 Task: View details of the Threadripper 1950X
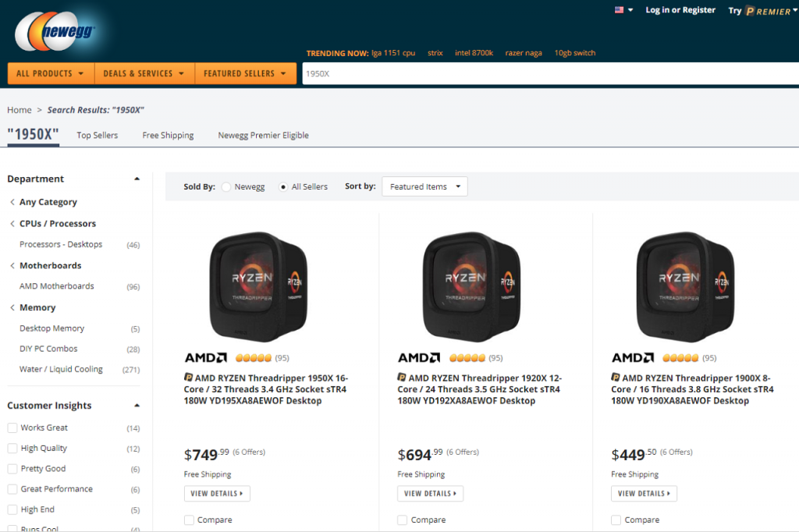click(217, 493)
